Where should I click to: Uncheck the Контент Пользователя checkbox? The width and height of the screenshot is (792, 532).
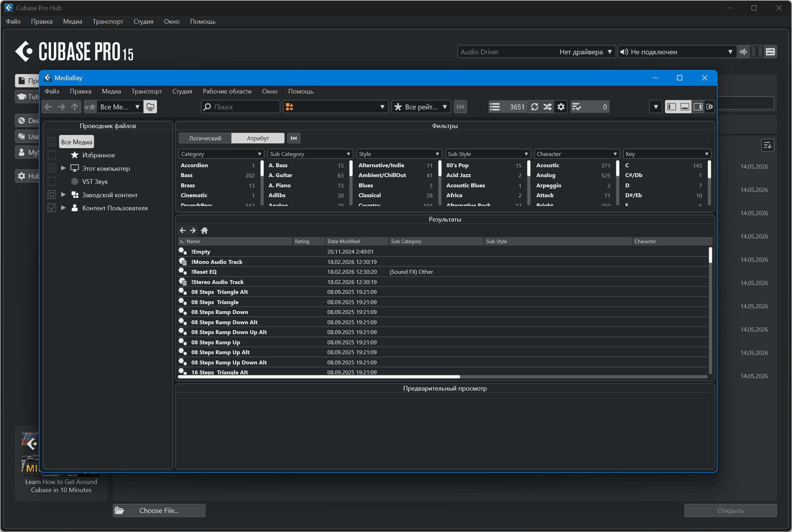[52, 208]
